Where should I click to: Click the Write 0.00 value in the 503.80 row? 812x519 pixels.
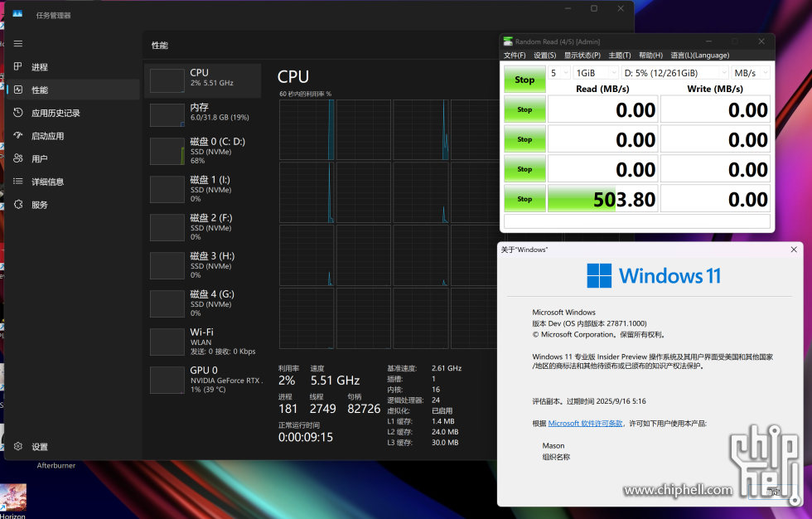(715, 199)
